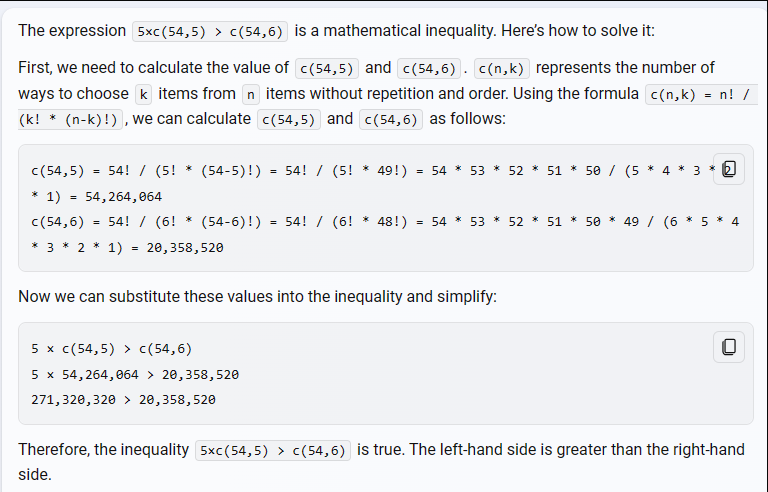Click the line 5 × 54,264,064 > 20,358,520
The height and width of the screenshot is (492, 768).
(135, 375)
